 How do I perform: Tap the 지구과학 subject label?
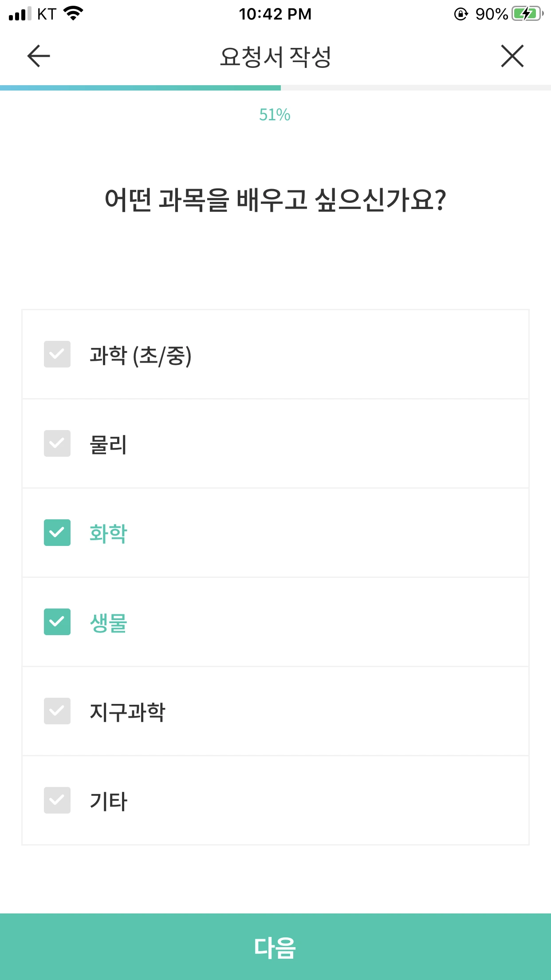[x=127, y=712]
